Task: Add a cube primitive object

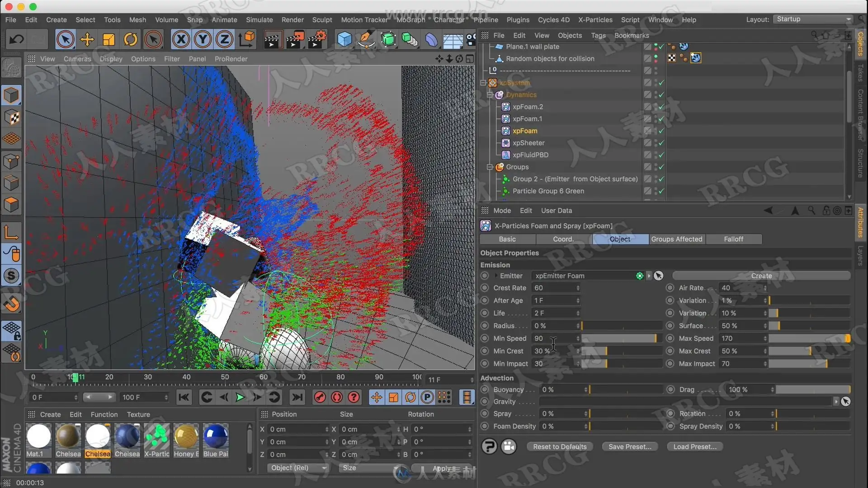Action: click(344, 40)
